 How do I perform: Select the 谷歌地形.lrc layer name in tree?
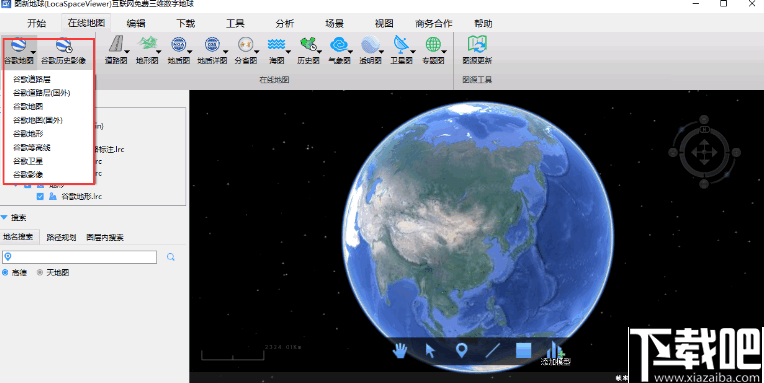(81, 196)
